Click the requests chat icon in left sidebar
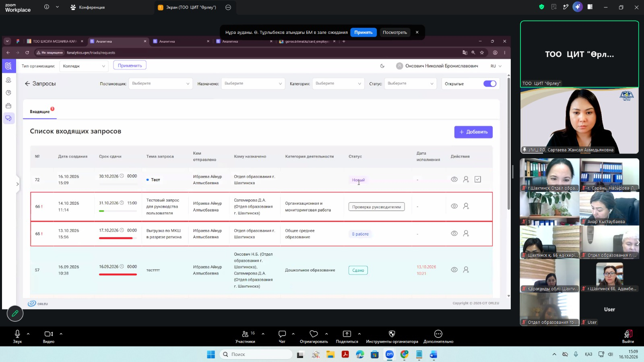Viewport: 644px width, 362px height. point(8,118)
